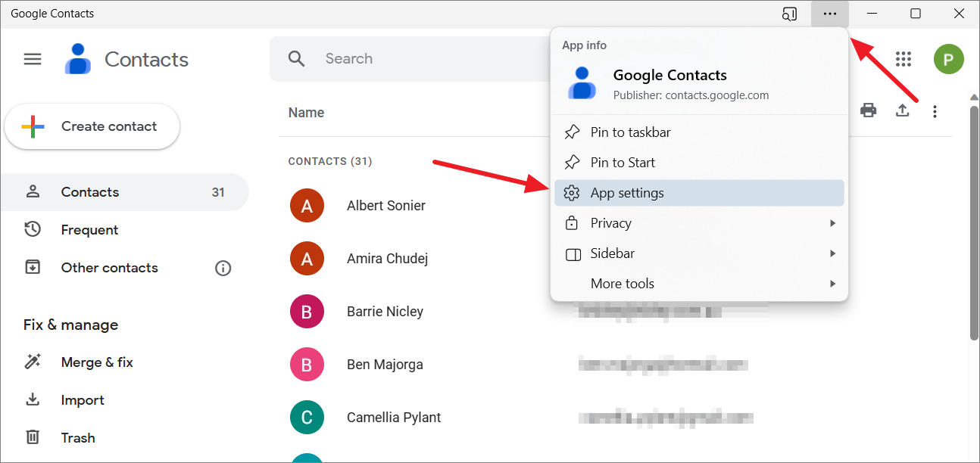The width and height of the screenshot is (980, 463).
Task: Click the Name column header
Action: [306, 113]
